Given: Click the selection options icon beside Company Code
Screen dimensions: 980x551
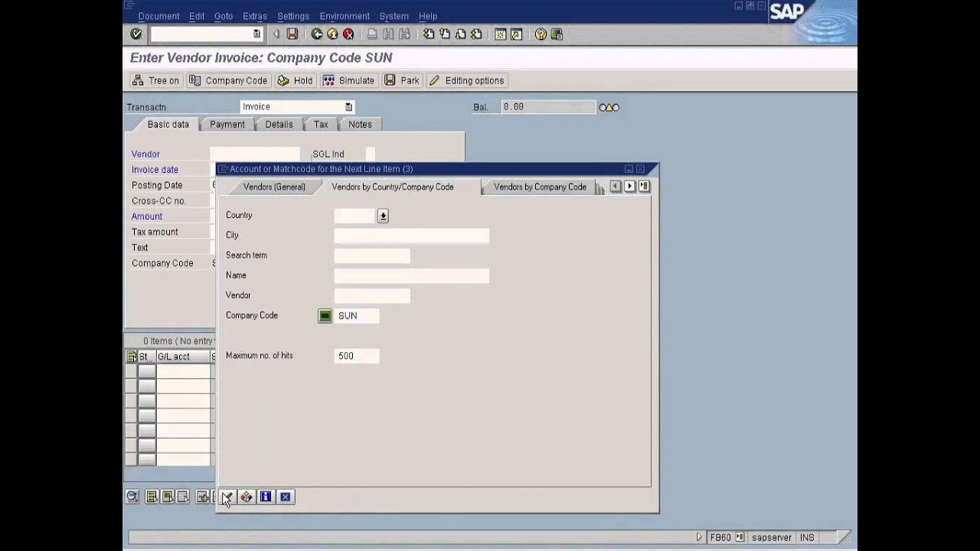Looking at the screenshot, I should [x=325, y=316].
